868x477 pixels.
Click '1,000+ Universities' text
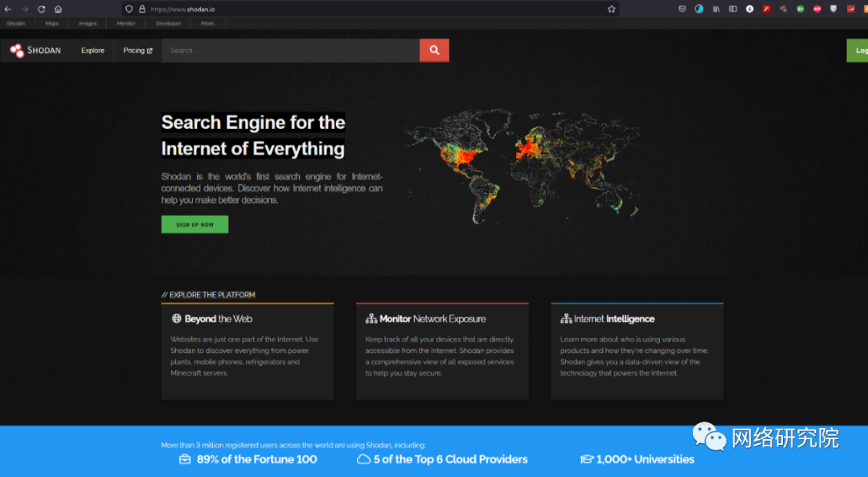(x=645, y=459)
